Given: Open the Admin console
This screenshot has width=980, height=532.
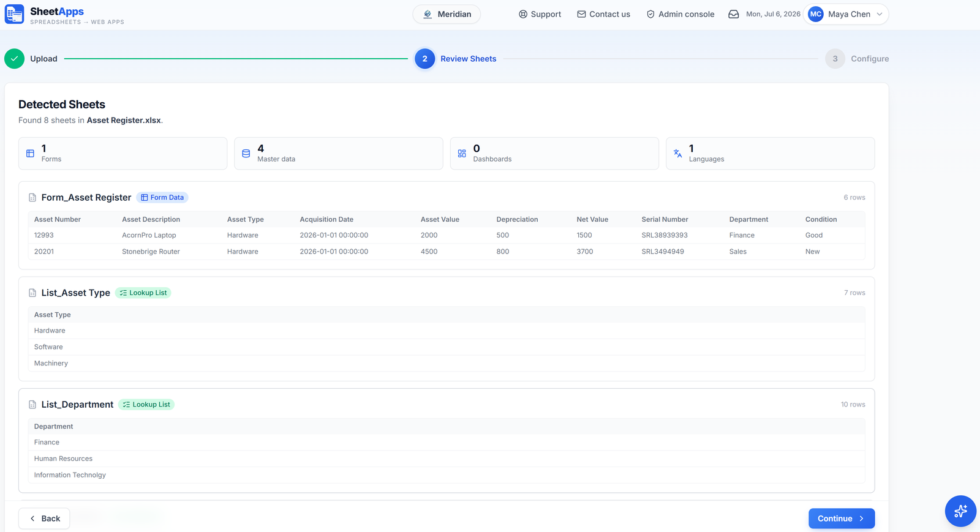Looking at the screenshot, I should 680,14.
